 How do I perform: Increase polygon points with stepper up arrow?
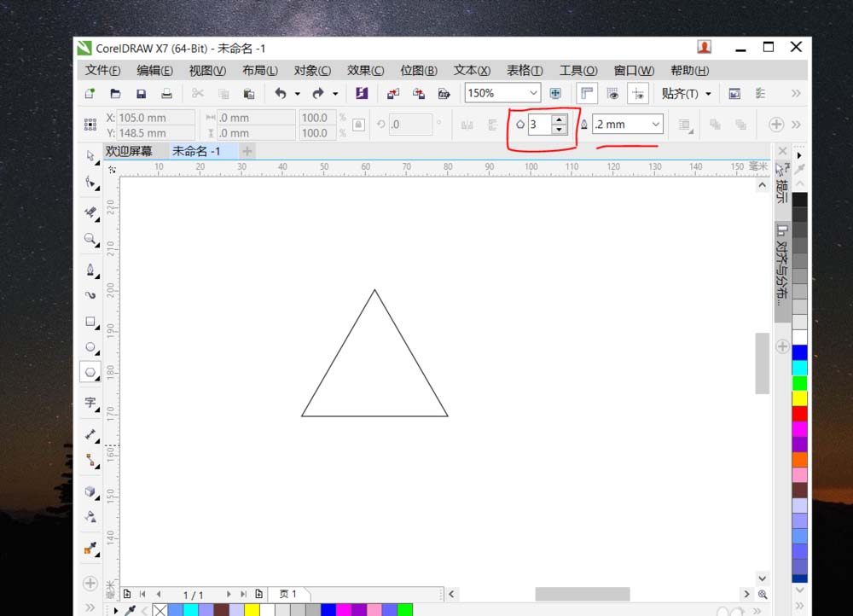point(560,119)
